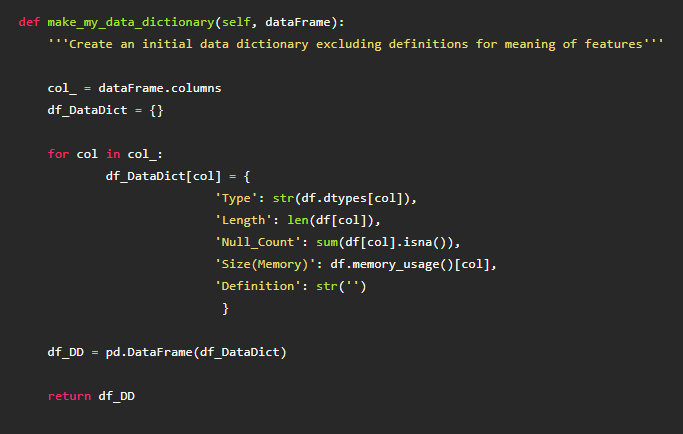Click the closing curly brace of the dict
Screen dimensions: 683x434
click(225, 308)
